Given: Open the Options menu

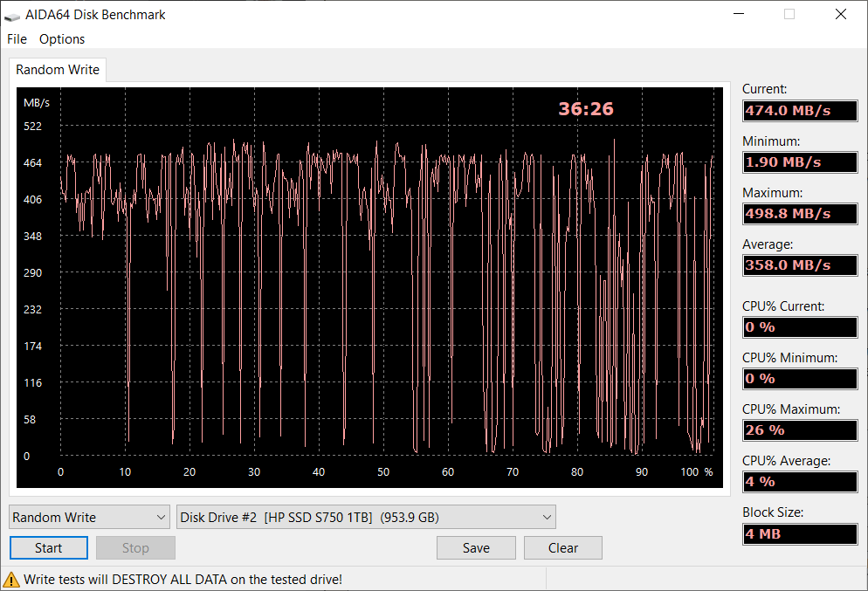Looking at the screenshot, I should coord(62,39).
